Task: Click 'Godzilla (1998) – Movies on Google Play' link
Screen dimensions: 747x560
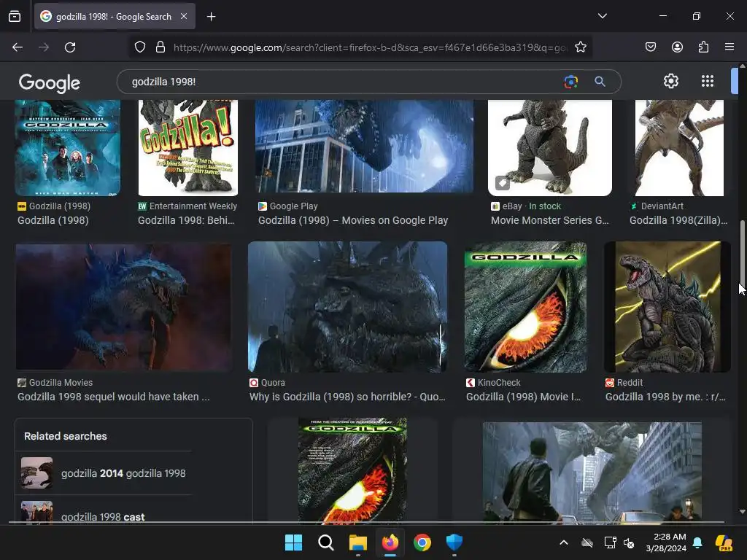Action: click(353, 220)
